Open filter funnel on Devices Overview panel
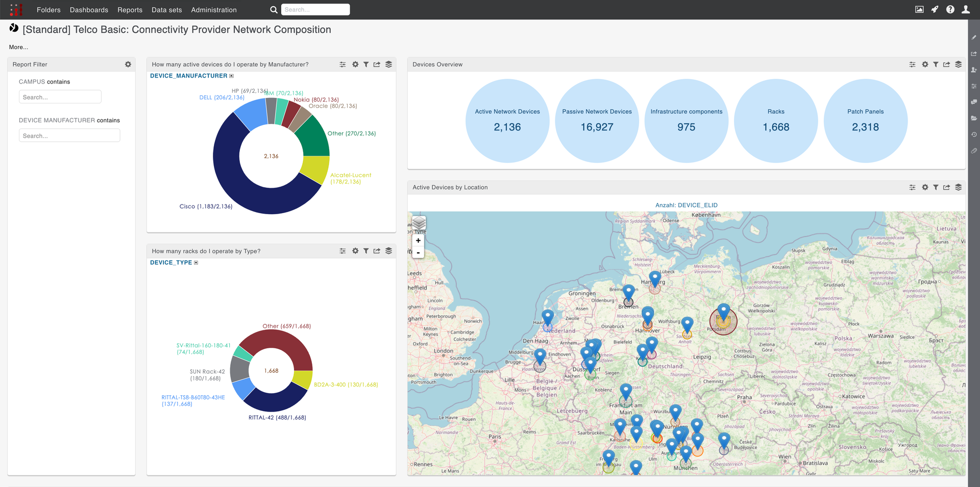This screenshot has height=487, width=980. [936, 65]
